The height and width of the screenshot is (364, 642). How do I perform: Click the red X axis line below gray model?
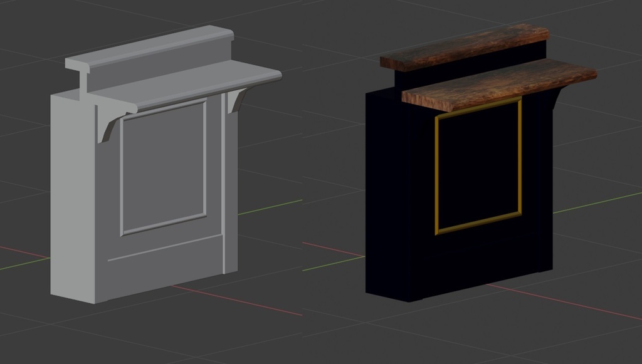(236, 301)
